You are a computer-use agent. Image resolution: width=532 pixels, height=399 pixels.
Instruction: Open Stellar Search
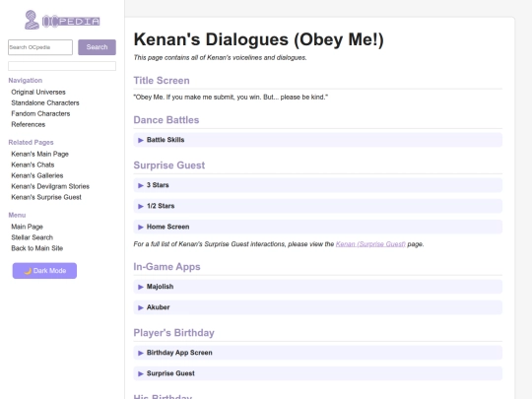point(33,237)
